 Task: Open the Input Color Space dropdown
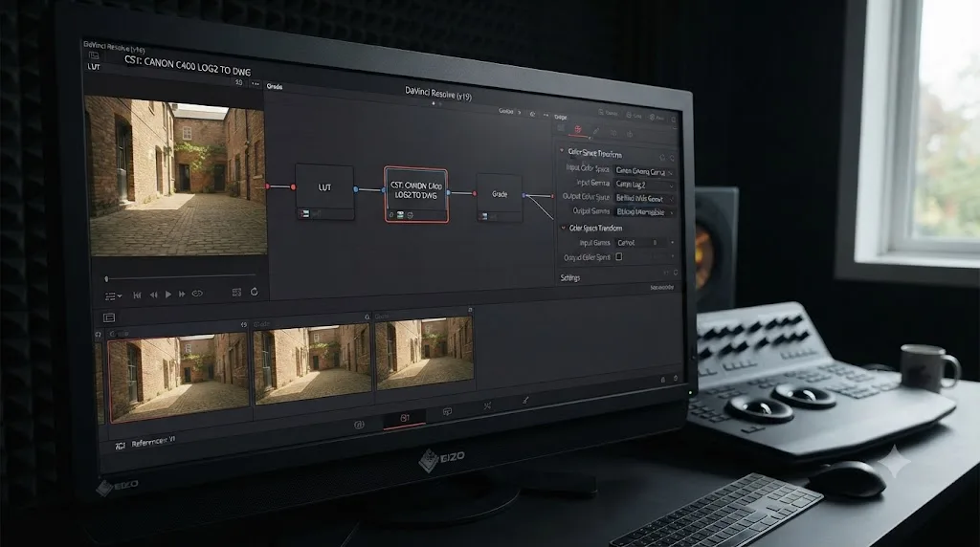click(644, 171)
